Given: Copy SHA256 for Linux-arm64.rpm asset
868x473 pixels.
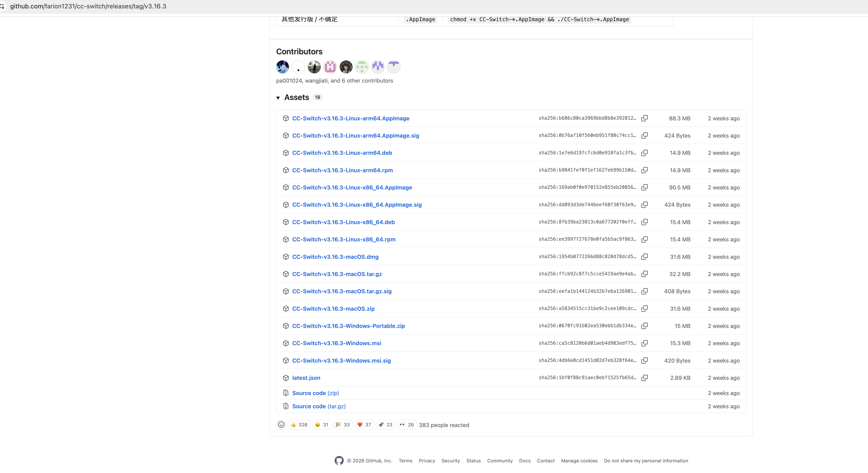Looking at the screenshot, I should pyautogui.click(x=644, y=170).
